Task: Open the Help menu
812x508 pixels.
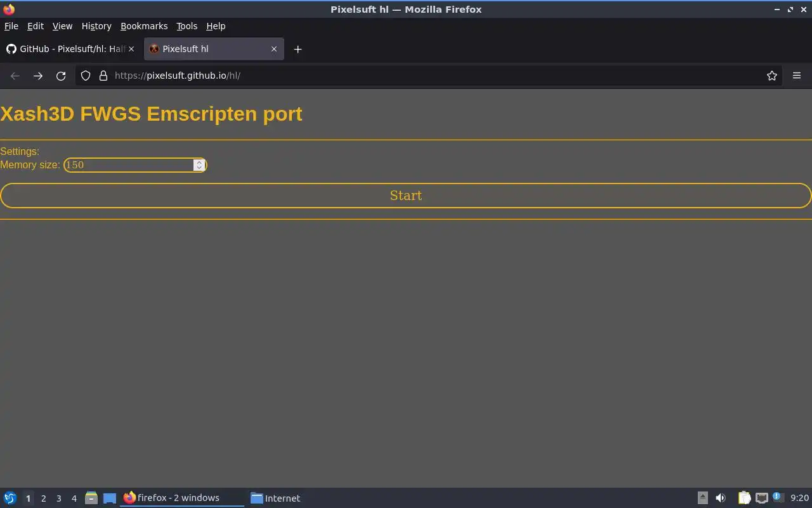Action: coord(216,26)
